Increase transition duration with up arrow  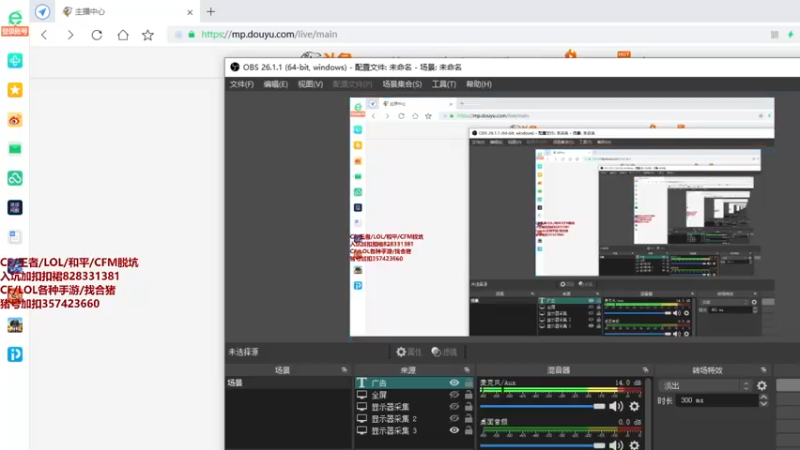click(763, 397)
